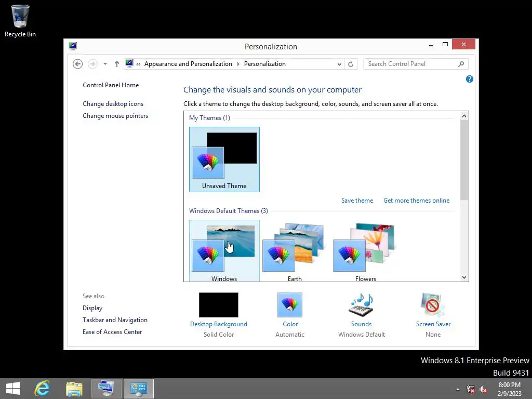Go back with the Back arrow button
This screenshot has height=399, width=532.
pyautogui.click(x=78, y=64)
